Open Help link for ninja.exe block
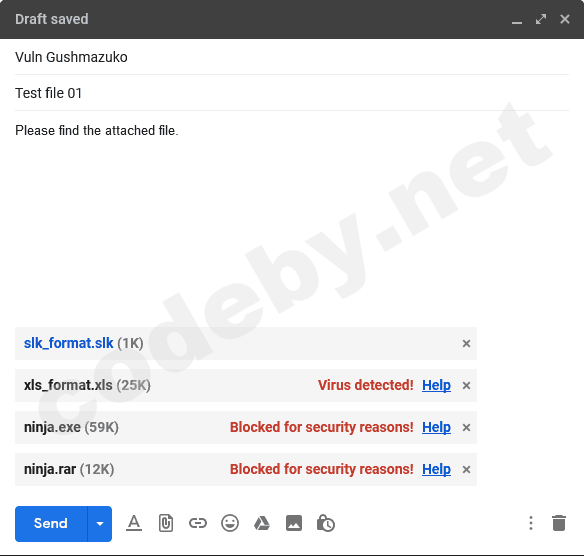584x556 pixels. [436, 427]
